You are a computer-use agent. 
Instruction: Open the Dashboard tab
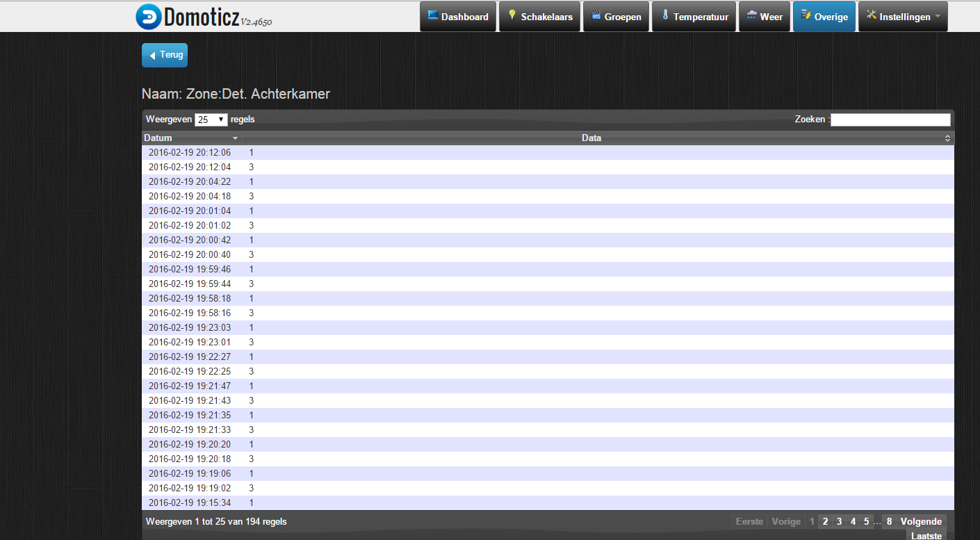coord(458,17)
